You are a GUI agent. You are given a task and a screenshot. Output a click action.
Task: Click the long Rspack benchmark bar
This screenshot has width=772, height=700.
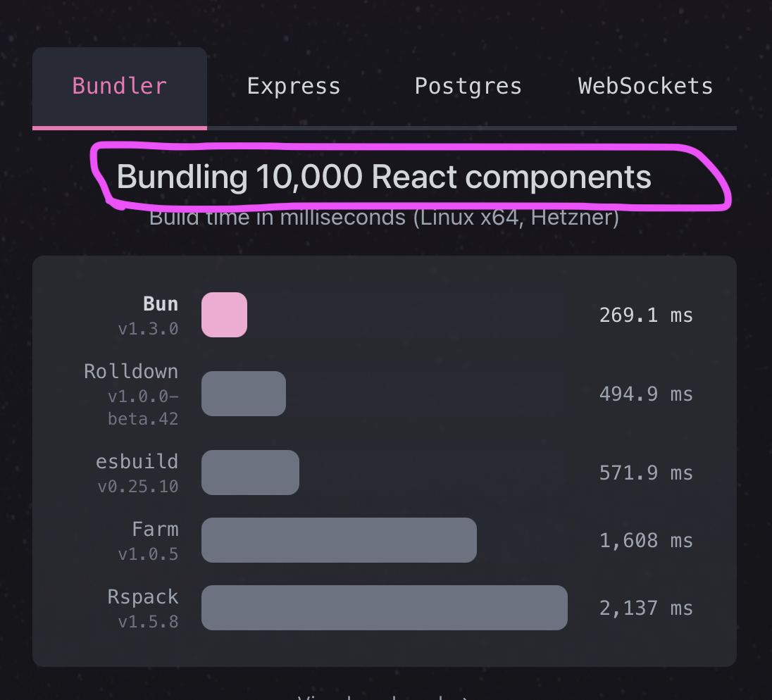coord(384,608)
